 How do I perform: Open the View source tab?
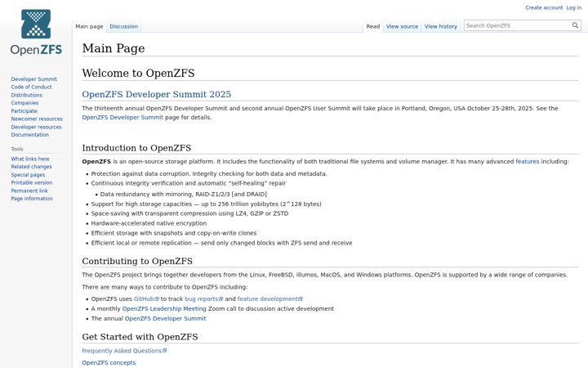[402, 26]
